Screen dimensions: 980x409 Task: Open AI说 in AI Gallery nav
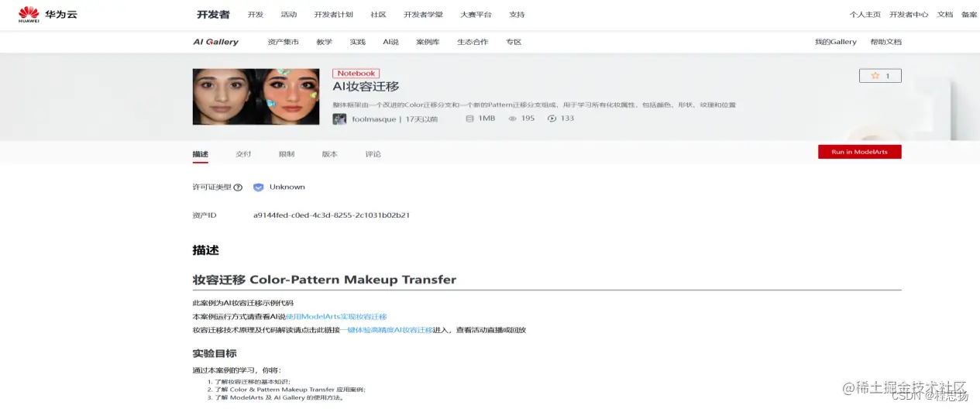pos(390,42)
